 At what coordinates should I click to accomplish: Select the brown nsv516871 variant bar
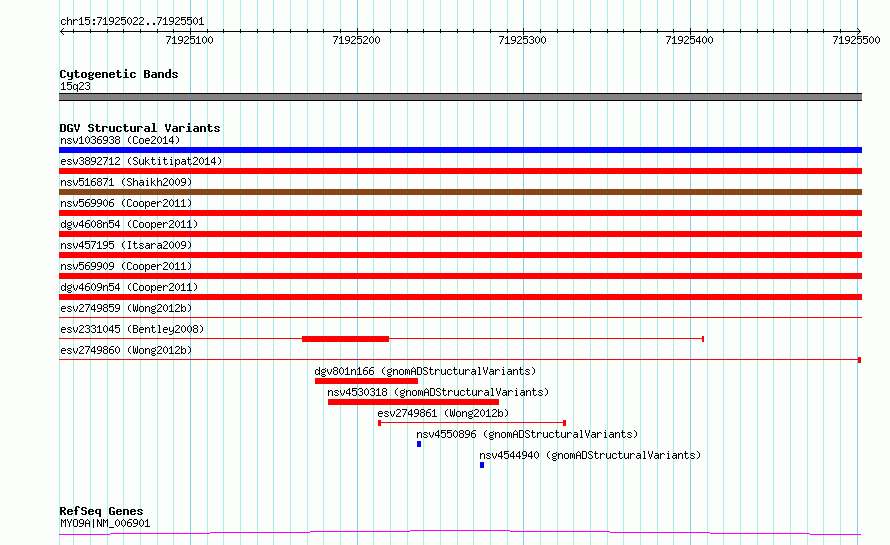[460, 192]
